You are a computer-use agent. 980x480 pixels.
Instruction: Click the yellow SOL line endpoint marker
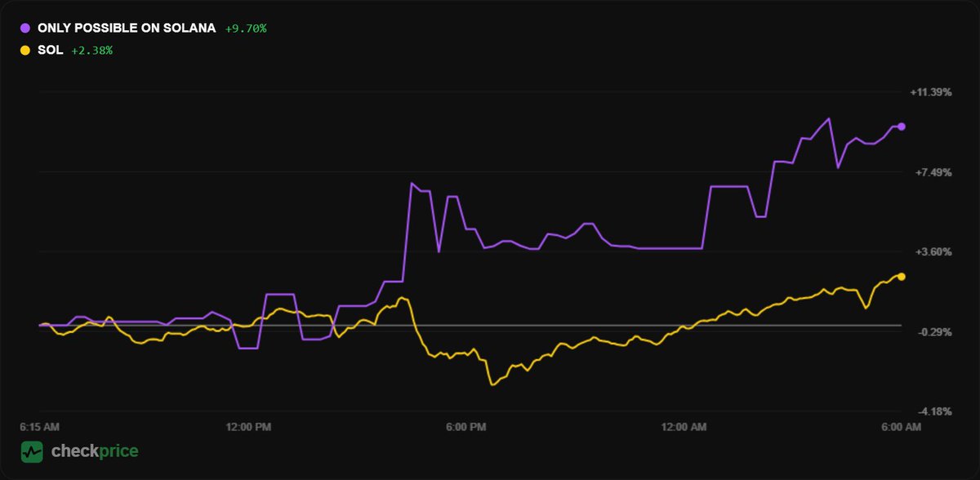[902, 277]
